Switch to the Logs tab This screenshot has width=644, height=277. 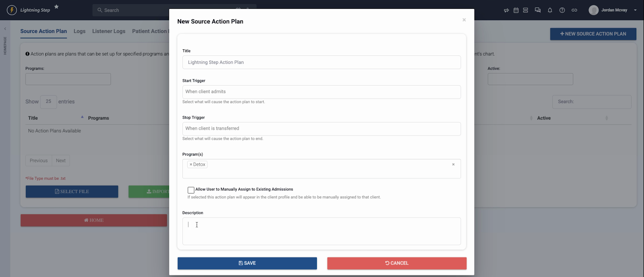point(79,31)
